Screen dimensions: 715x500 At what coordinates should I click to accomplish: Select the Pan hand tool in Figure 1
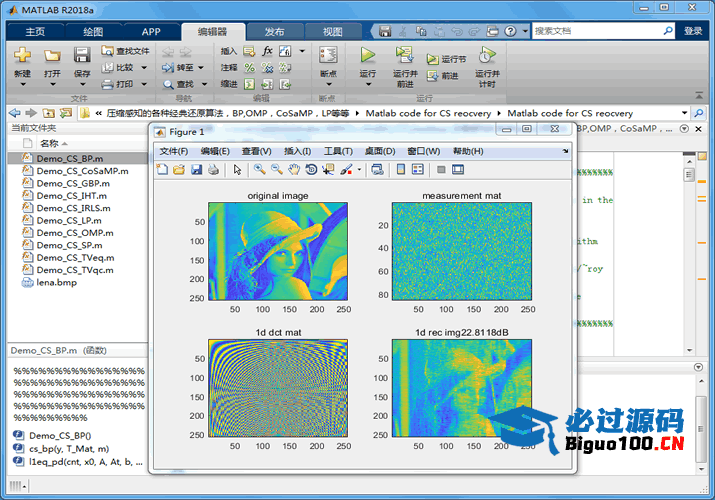(x=294, y=170)
